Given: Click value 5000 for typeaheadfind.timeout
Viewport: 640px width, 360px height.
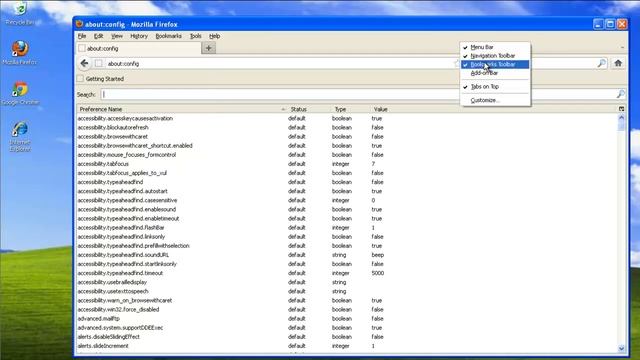Looking at the screenshot, I should point(378,273).
